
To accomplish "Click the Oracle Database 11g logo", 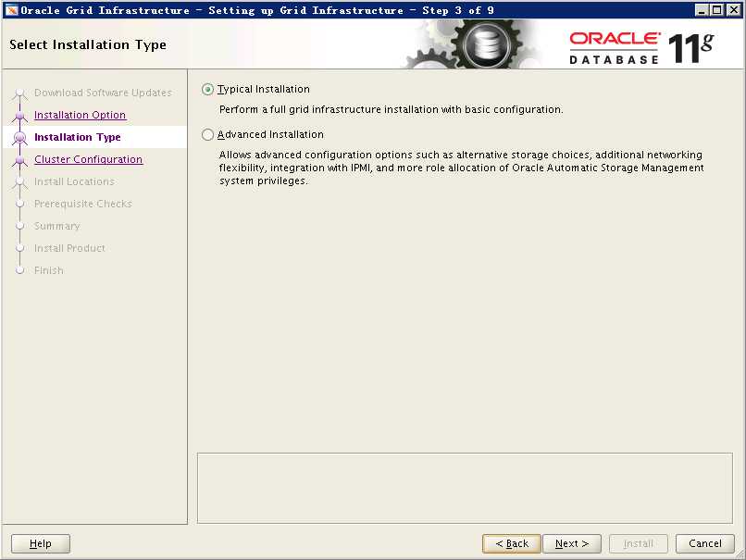I will pyautogui.click(x=641, y=47).
